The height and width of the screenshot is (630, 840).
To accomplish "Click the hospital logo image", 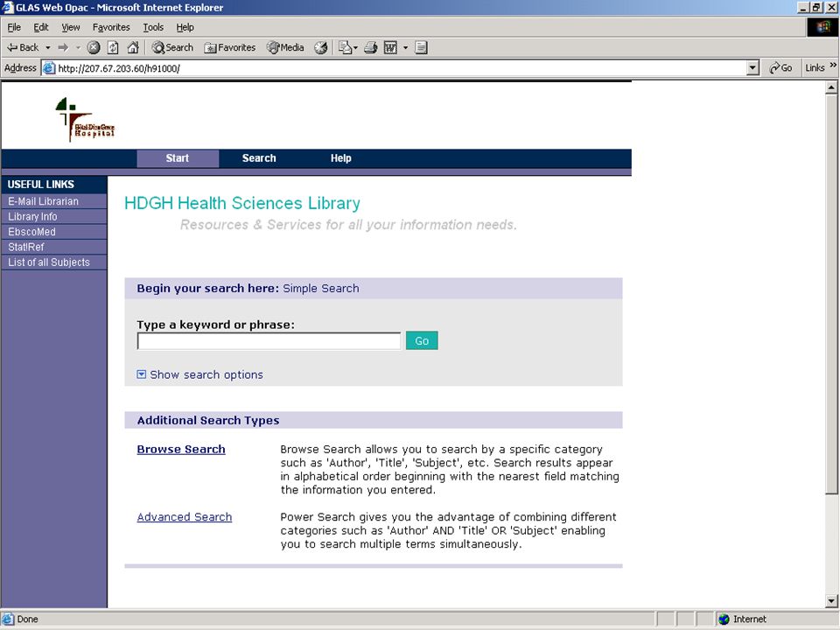I will 85,120.
